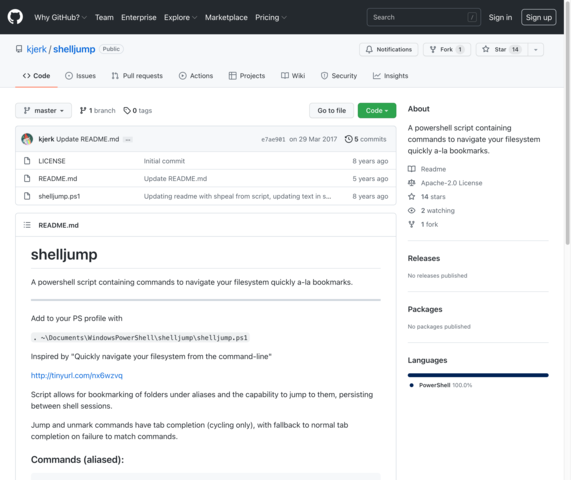Switch to the Security tab
The height and width of the screenshot is (480, 571).
tap(339, 75)
